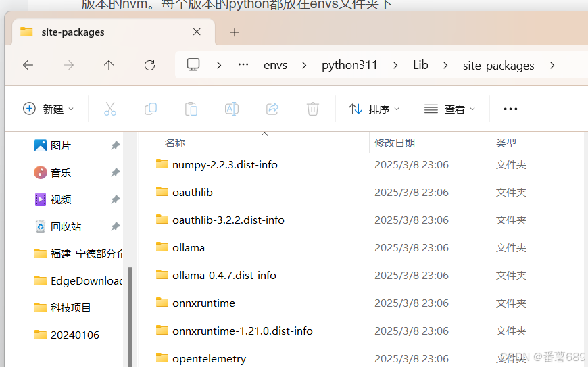Expand chevron after monitor icon in address bar
The image size is (588, 367).
pyautogui.click(x=219, y=66)
